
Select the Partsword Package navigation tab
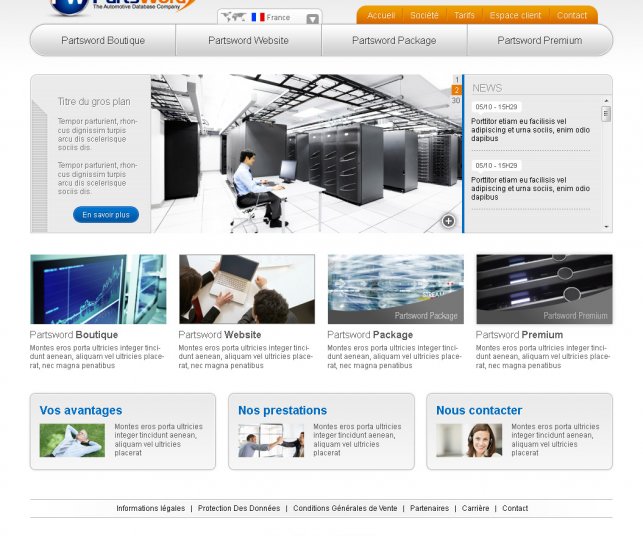[394, 40]
